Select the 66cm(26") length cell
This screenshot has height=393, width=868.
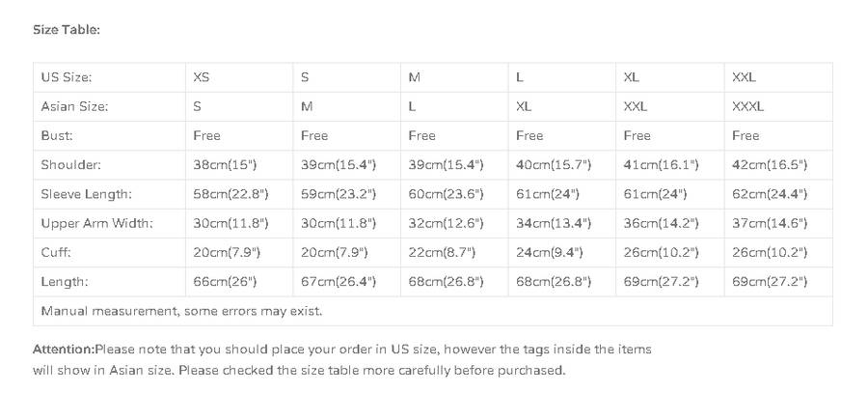click(x=226, y=282)
